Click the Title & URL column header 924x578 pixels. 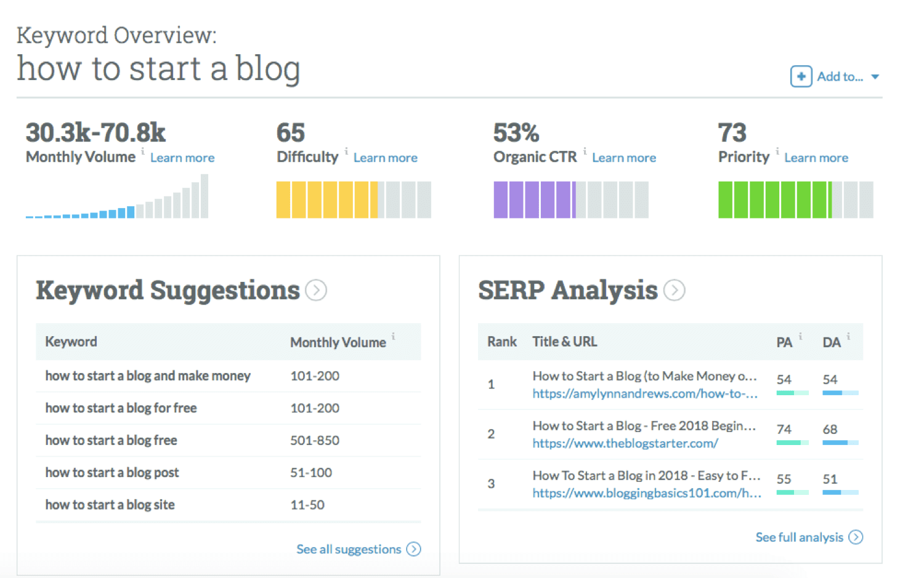[565, 342]
